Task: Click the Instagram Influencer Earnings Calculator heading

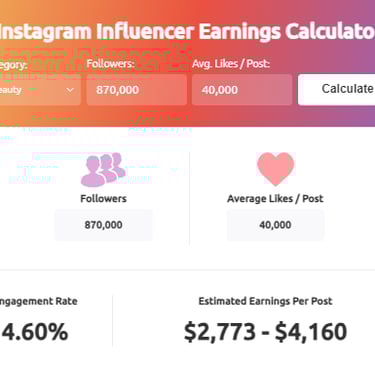Action: click(187, 32)
